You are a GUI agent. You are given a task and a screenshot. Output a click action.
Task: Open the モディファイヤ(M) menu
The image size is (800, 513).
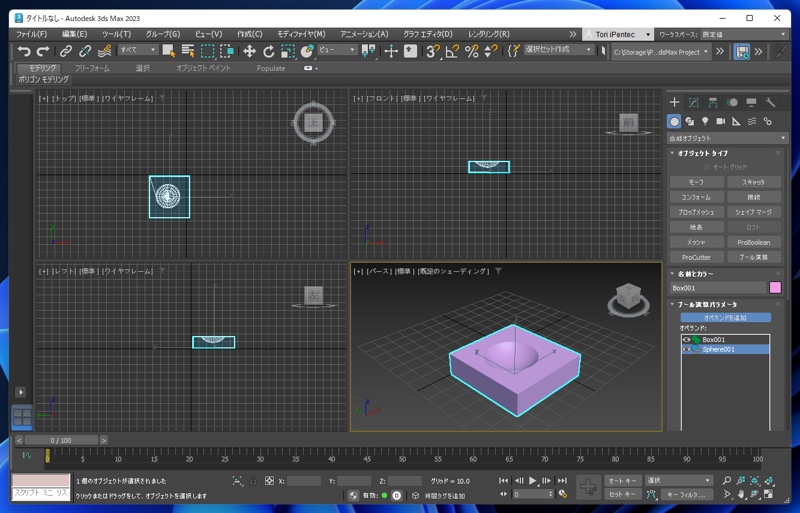pos(301,34)
